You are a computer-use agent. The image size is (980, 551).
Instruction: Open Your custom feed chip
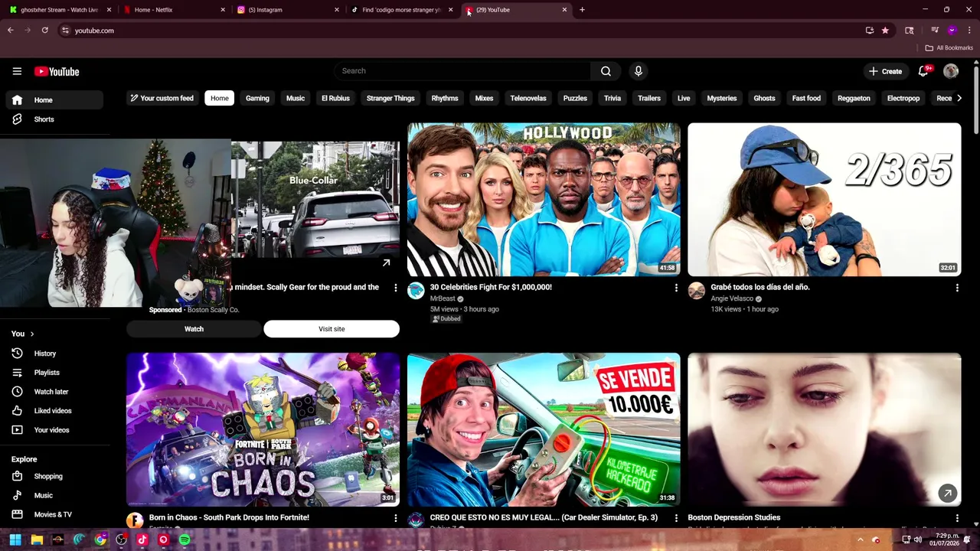162,98
